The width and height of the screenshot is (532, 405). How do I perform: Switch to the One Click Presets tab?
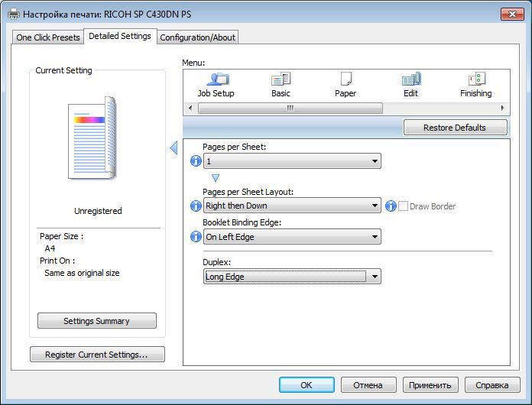pyautogui.click(x=48, y=37)
